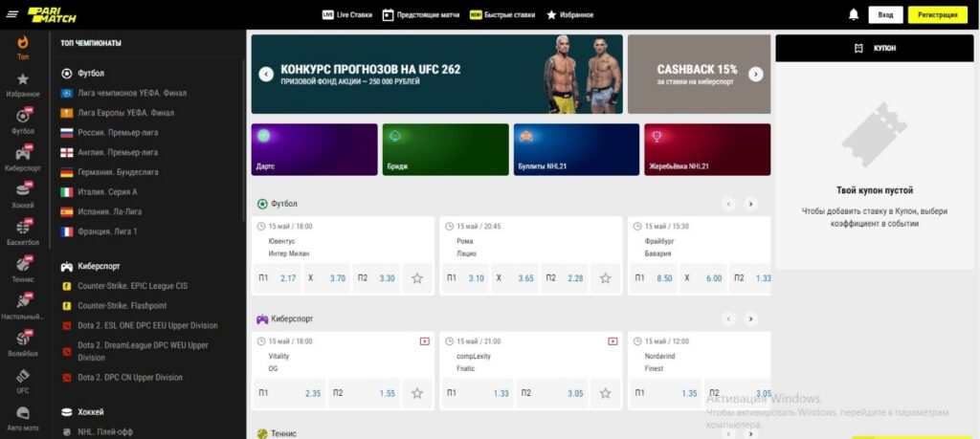
Task: Open the Cashback 15% banner
Action: click(699, 74)
